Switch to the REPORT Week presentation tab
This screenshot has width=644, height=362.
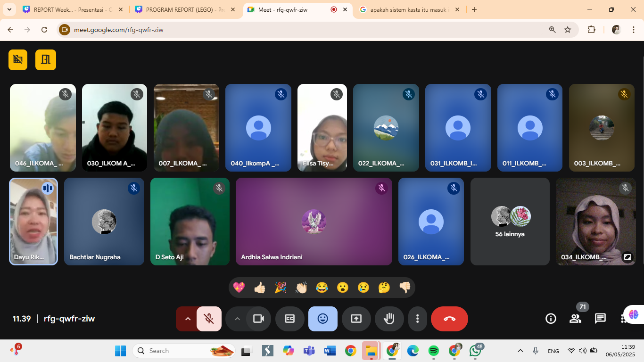[72, 9]
